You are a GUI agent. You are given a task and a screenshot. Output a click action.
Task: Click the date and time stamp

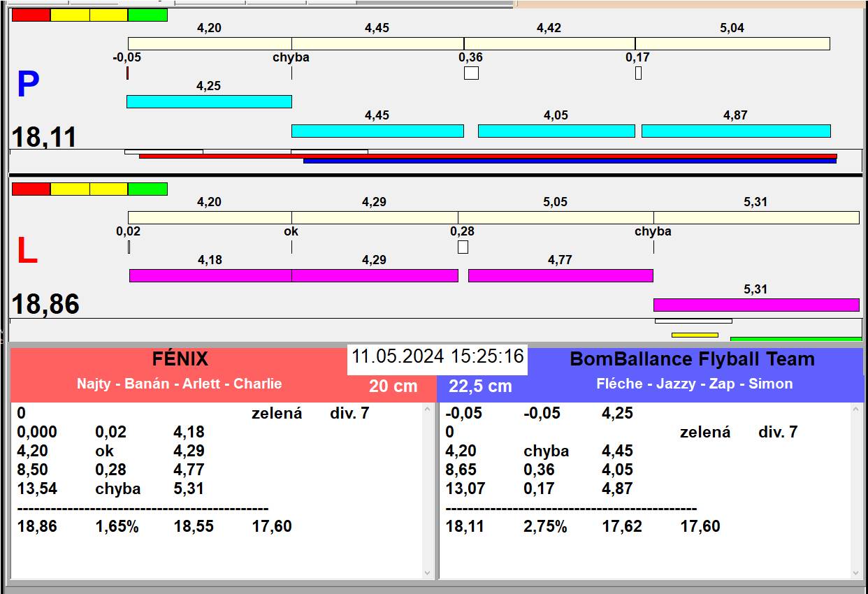click(437, 356)
